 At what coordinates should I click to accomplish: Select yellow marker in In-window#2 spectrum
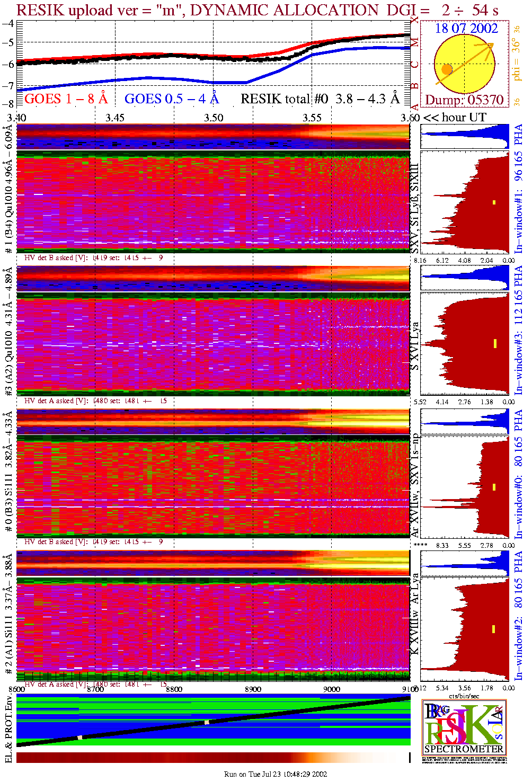coord(493,629)
